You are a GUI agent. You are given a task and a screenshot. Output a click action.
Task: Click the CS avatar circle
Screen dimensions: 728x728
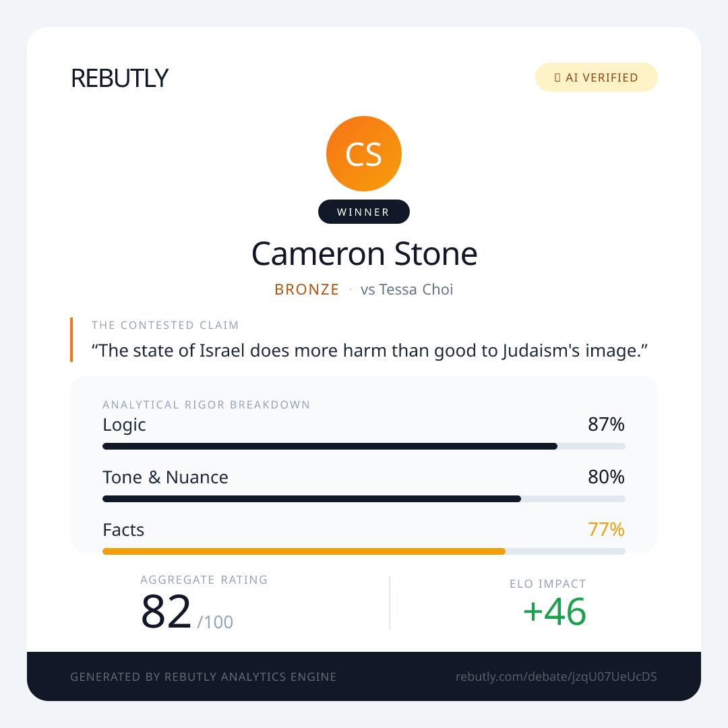(x=364, y=154)
